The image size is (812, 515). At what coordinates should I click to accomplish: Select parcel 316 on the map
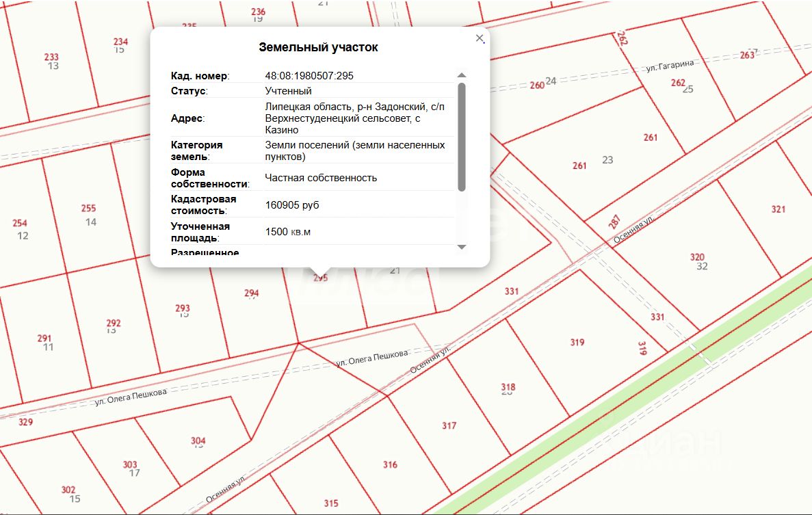pyautogui.click(x=390, y=465)
